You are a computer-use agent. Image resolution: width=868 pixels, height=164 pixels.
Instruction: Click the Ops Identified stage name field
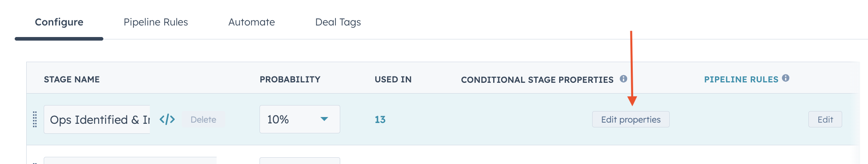pos(97,119)
